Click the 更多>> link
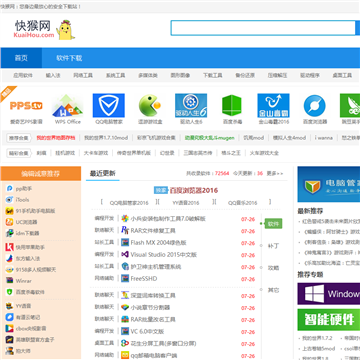This screenshot has width=360, height=360. [x=275, y=173]
